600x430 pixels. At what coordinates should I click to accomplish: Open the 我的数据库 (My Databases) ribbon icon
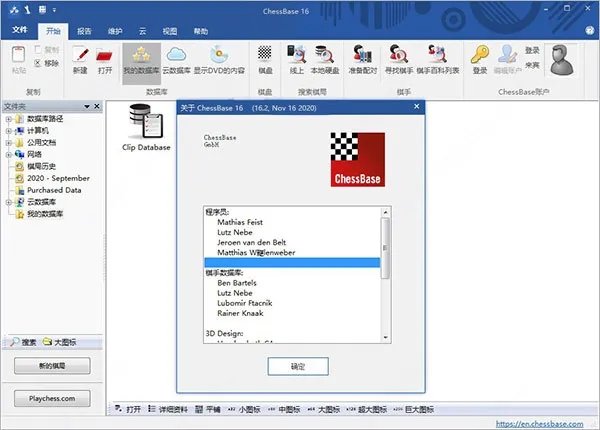click(141, 56)
